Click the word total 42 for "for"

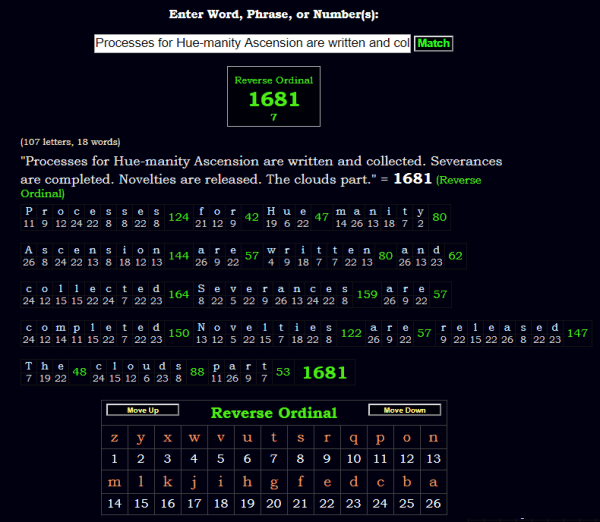tap(252, 217)
